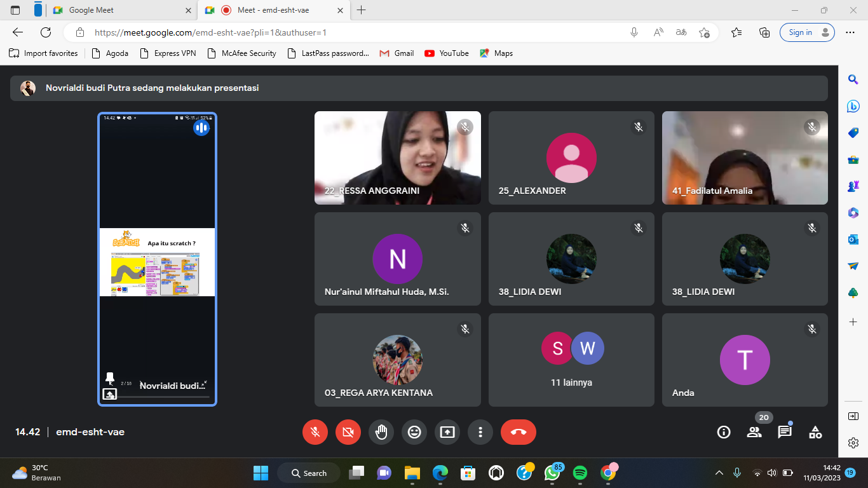Toggle the camera off button

348,432
